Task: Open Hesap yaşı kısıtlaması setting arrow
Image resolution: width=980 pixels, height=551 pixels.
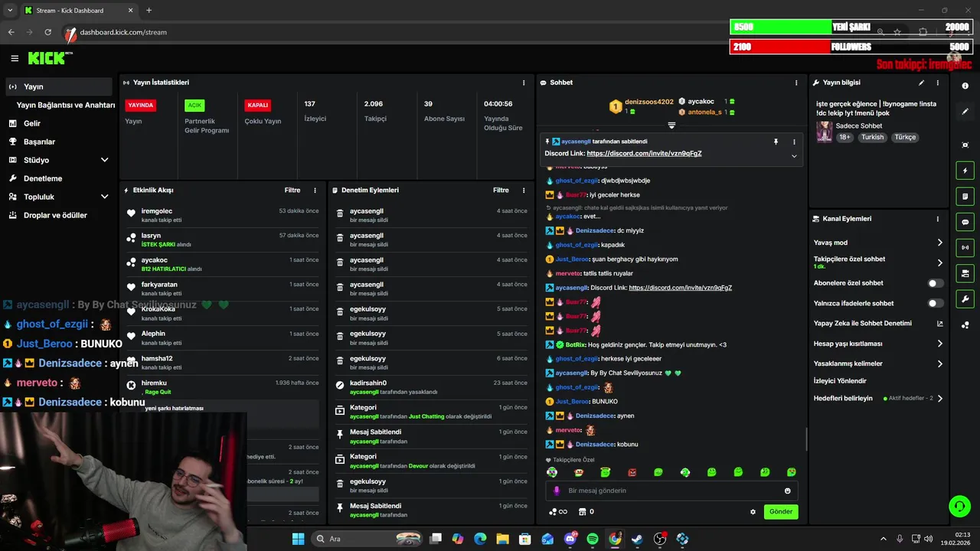Action: click(x=940, y=344)
